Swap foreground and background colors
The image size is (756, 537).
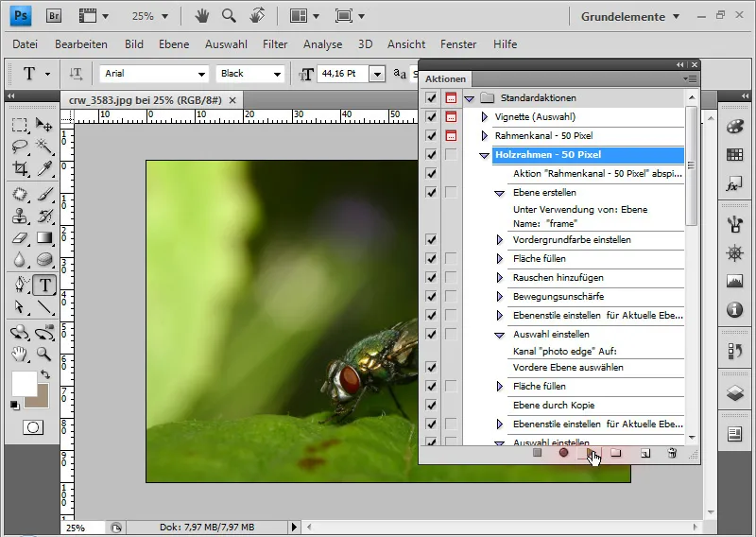pyautogui.click(x=44, y=374)
